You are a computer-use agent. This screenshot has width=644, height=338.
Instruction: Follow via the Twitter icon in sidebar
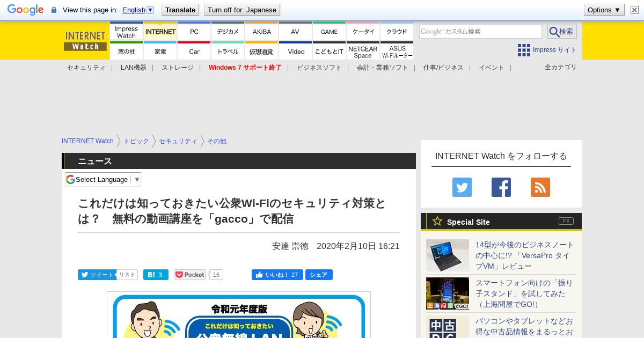(462, 187)
